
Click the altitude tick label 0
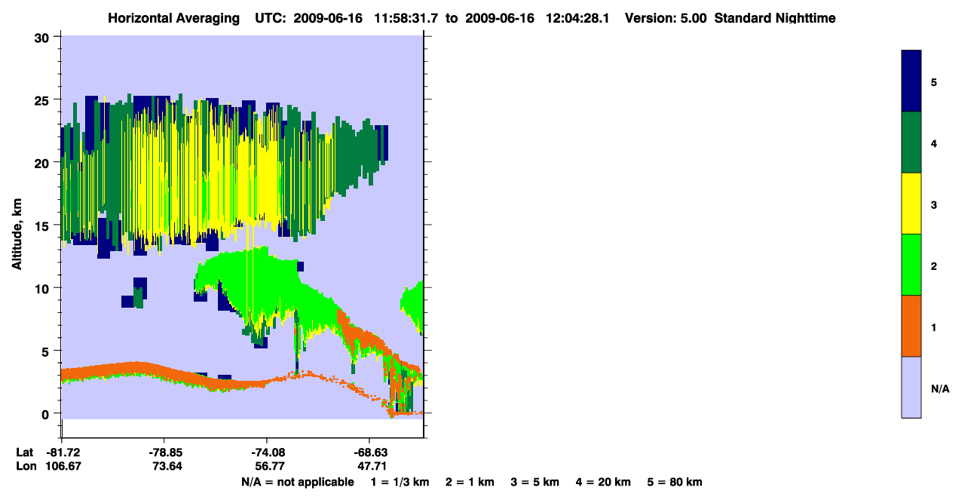47,413
